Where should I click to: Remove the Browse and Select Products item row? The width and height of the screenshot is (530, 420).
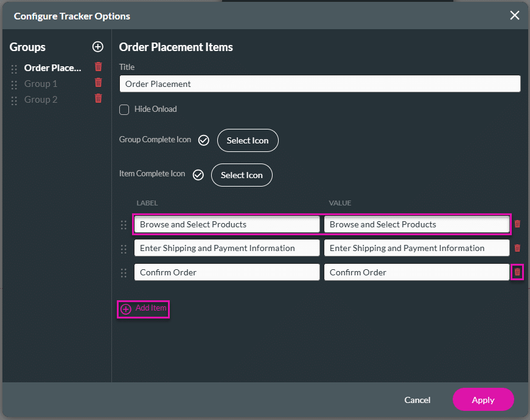pyautogui.click(x=517, y=224)
